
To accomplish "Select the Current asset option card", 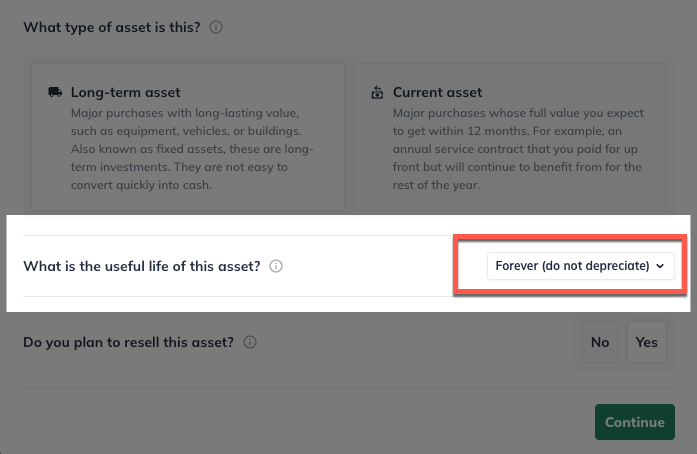I will [510, 137].
